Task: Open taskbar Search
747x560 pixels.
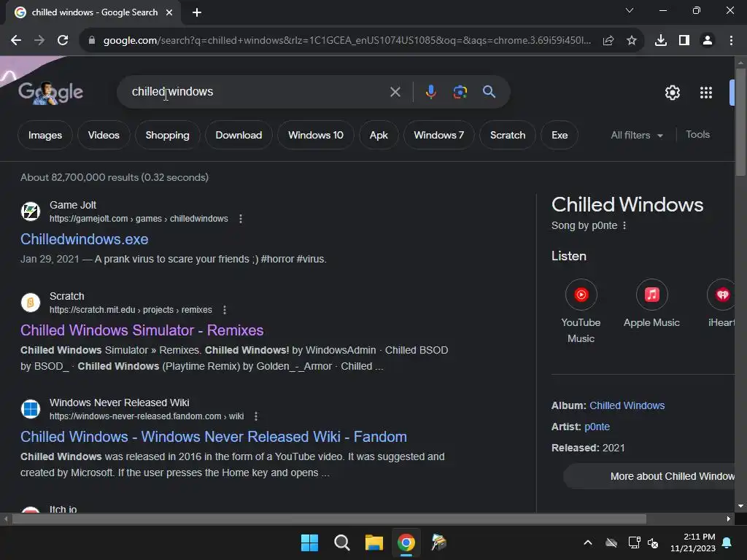Action: coord(342,542)
